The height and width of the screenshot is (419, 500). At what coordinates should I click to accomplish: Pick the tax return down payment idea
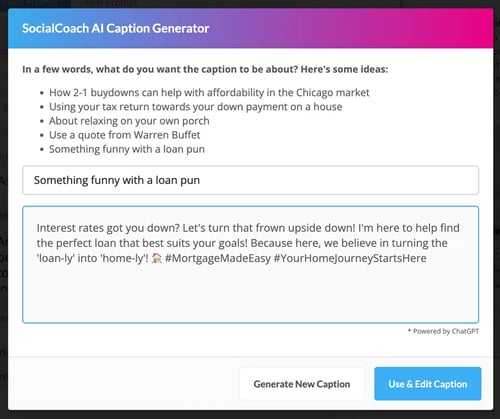(x=196, y=107)
